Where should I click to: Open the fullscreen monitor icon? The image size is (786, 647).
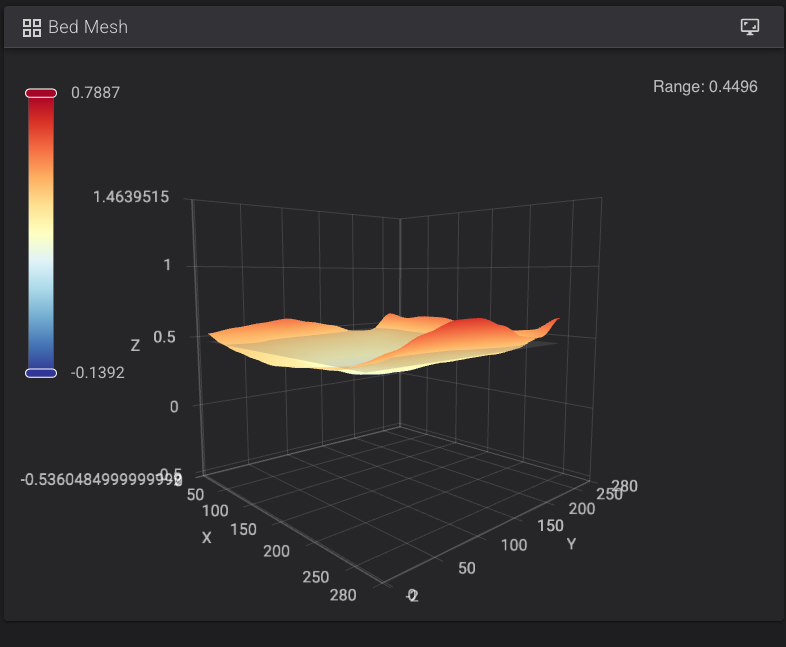(x=750, y=27)
